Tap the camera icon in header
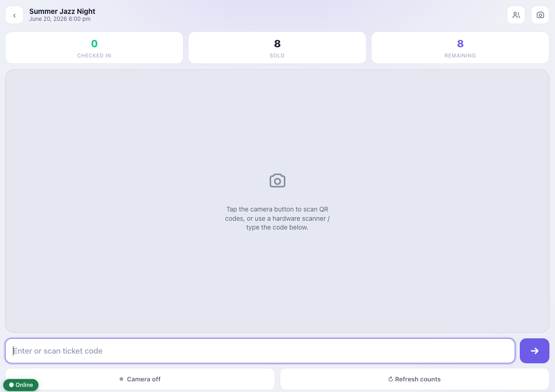This screenshot has height=392, width=555. [540, 15]
